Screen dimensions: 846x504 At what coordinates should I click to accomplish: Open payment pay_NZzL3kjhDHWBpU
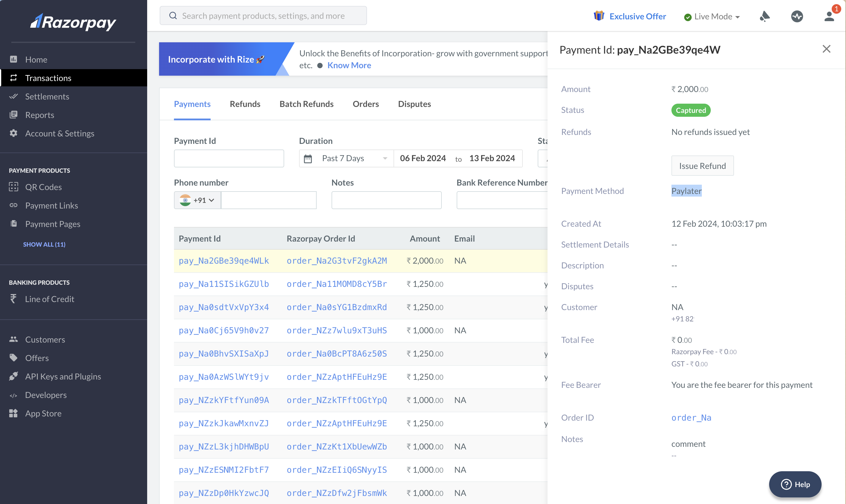coord(224,447)
